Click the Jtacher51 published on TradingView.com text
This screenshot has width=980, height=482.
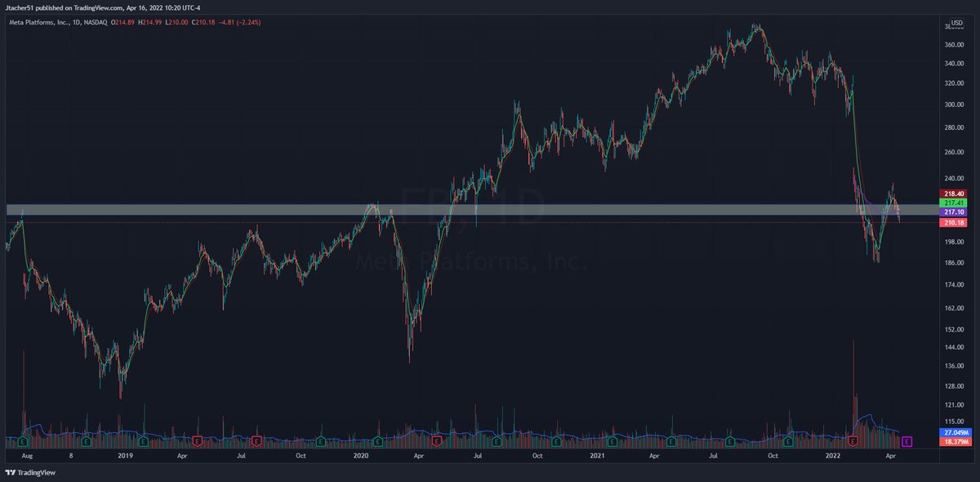pyautogui.click(x=64, y=8)
